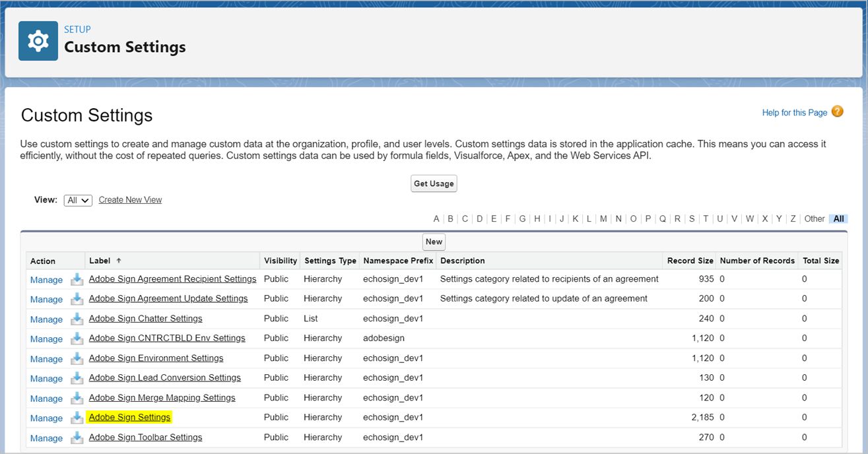Filter list by letter S
Image resolution: width=868 pixels, height=454 pixels.
click(x=692, y=219)
